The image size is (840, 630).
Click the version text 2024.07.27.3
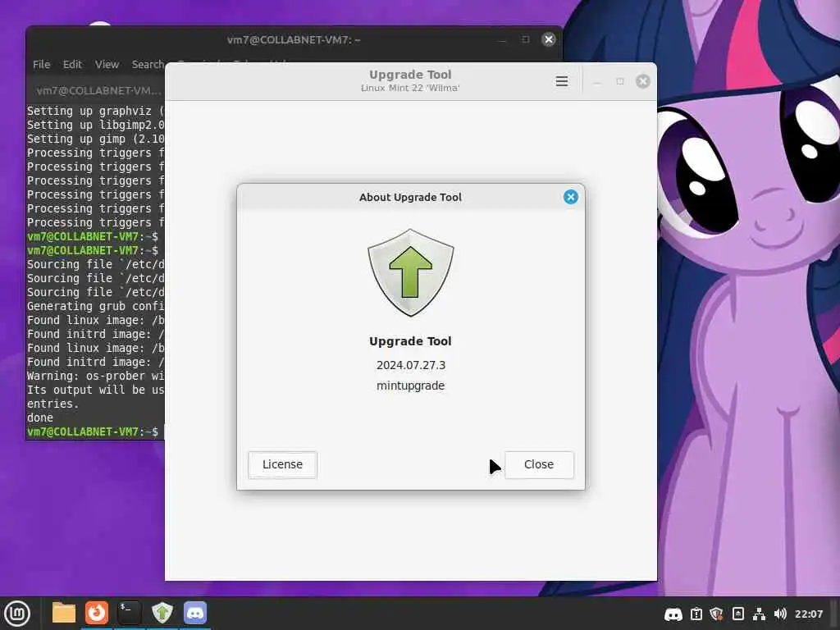click(411, 365)
